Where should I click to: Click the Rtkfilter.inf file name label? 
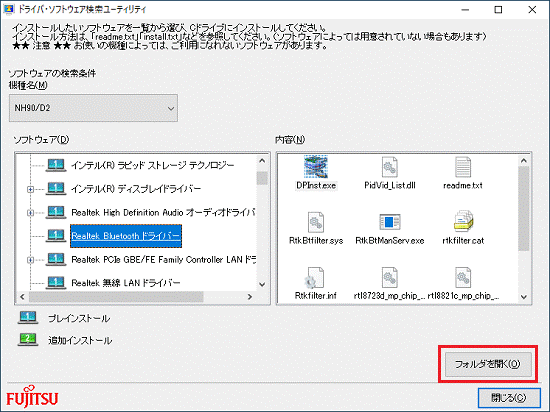pyautogui.click(x=316, y=296)
